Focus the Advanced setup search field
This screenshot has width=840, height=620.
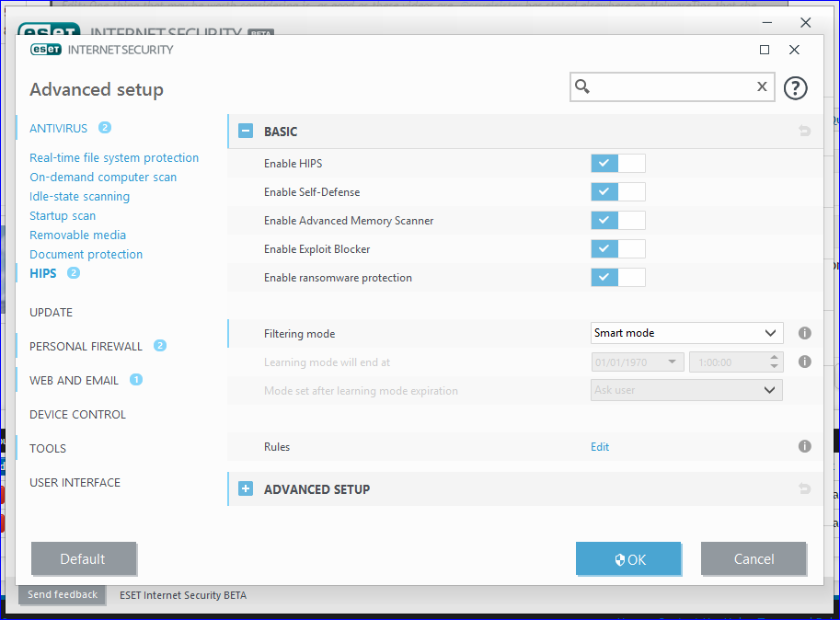[x=673, y=86]
